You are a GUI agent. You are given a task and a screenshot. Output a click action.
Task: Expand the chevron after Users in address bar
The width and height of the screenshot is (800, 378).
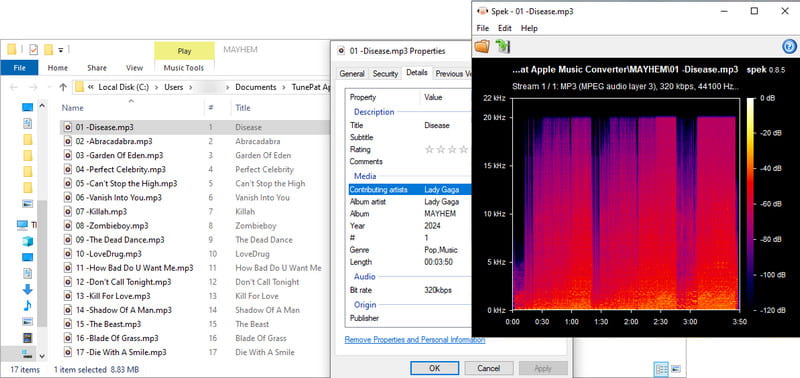click(190, 87)
